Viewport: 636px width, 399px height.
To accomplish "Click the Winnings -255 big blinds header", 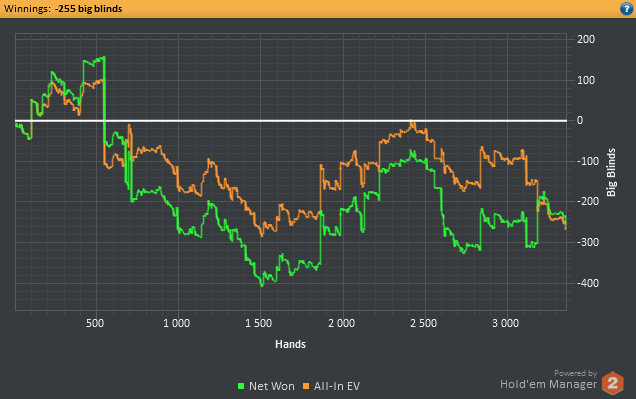I will point(63,9).
